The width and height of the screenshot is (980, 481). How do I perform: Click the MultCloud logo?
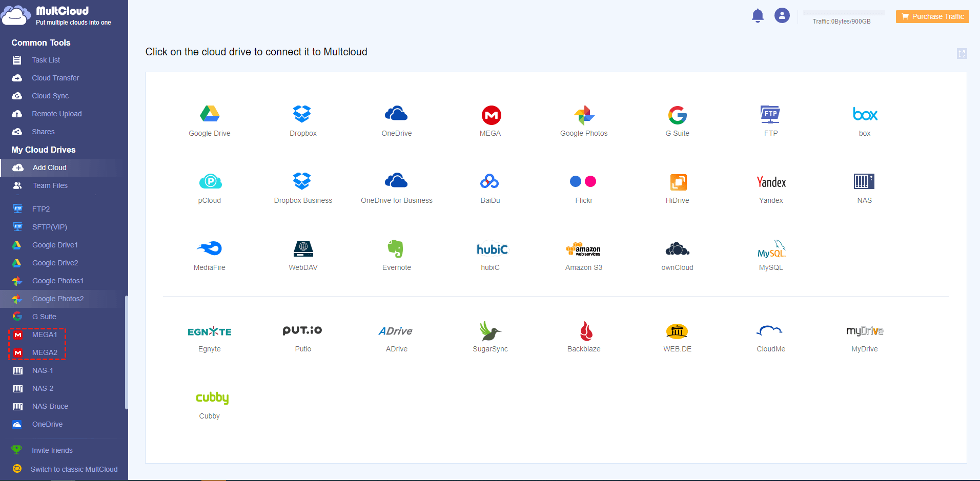pyautogui.click(x=56, y=15)
